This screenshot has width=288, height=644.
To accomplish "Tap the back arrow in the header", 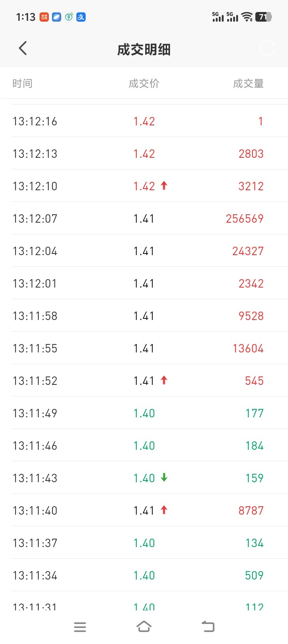I will pyautogui.click(x=23, y=48).
